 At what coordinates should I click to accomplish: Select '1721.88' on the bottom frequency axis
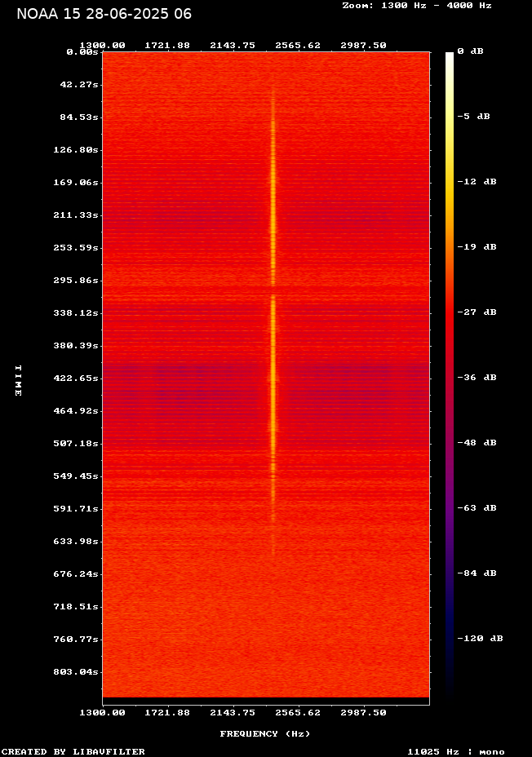(167, 713)
